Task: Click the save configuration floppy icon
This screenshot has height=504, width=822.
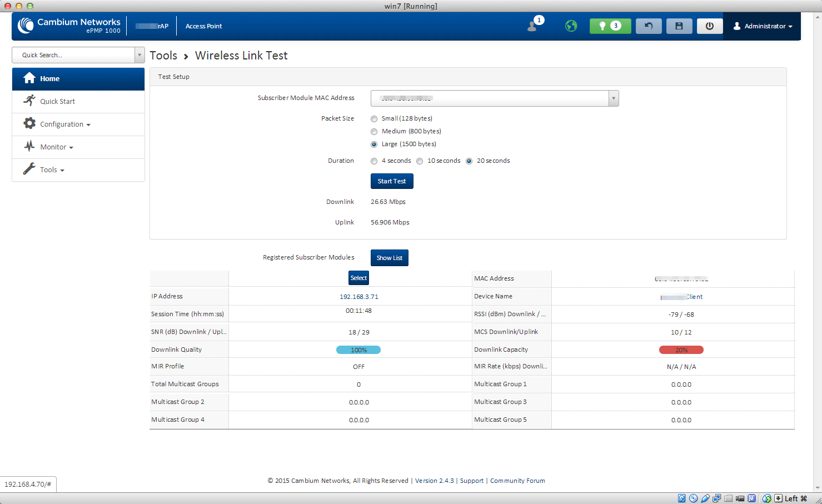Action: point(679,26)
